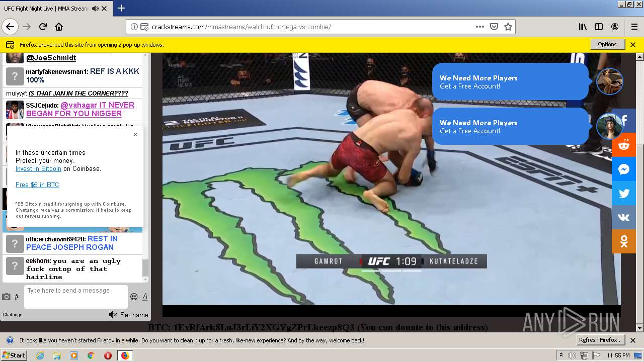Attach image using camera icon
The width and height of the screenshot is (644, 362).
(x=6, y=297)
